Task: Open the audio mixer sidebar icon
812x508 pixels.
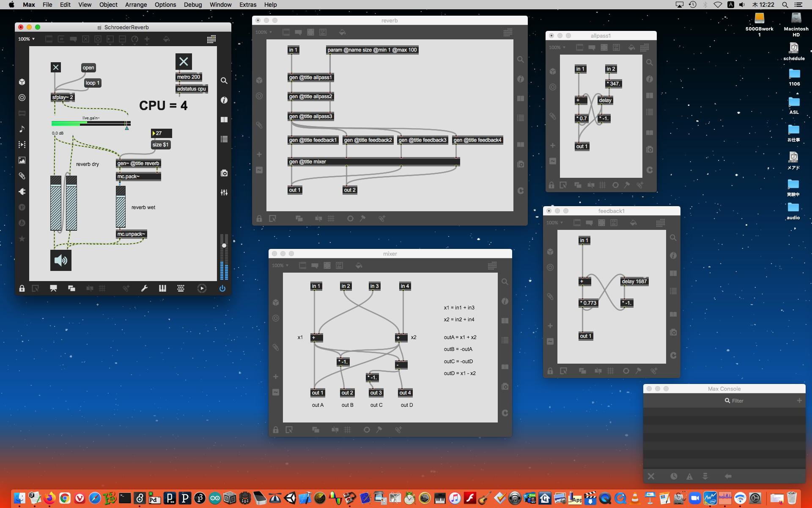Action: pyautogui.click(x=224, y=192)
